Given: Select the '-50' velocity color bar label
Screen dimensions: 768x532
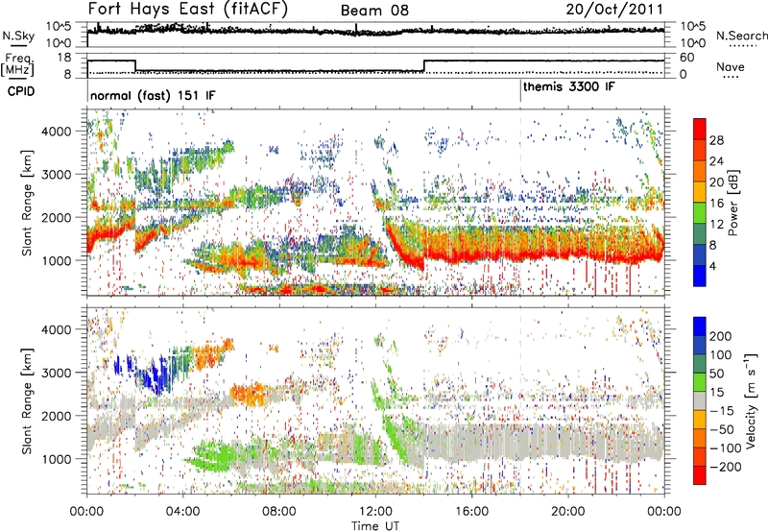Looking at the screenshot, I should pyautogui.click(x=722, y=429).
